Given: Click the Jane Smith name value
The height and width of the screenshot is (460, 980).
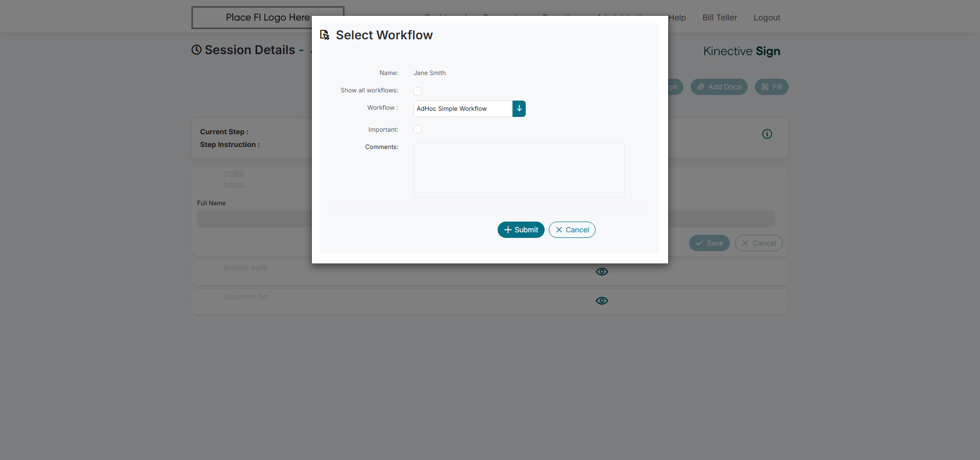Looking at the screenshot, I should click(x=430, y=73).
